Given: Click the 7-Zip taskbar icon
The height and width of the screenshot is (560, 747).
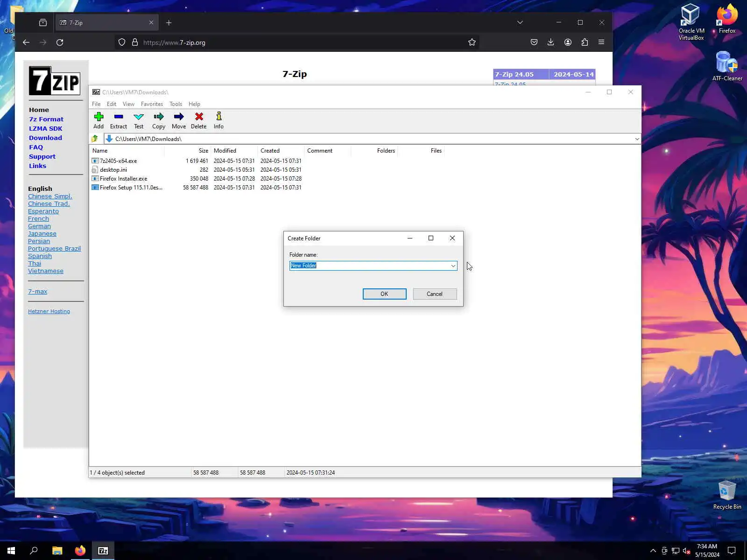Looking at the screenshot, I should coord(103,551).
